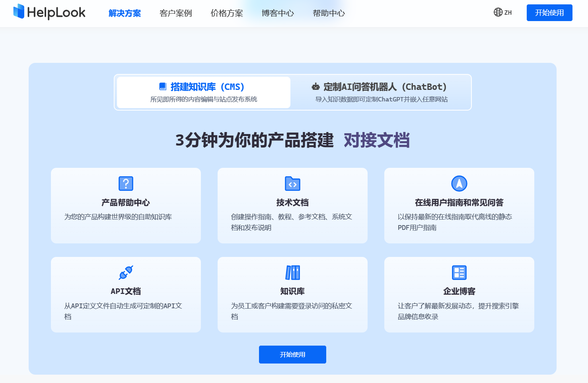This screenshot has height=383, width=588.
Task: Visit the 帮助中心 page
Action: pos(328,13)
